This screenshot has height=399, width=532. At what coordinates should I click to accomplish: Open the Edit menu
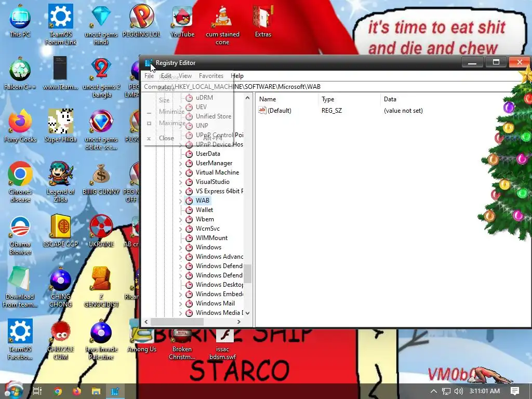tap(166, 76)
